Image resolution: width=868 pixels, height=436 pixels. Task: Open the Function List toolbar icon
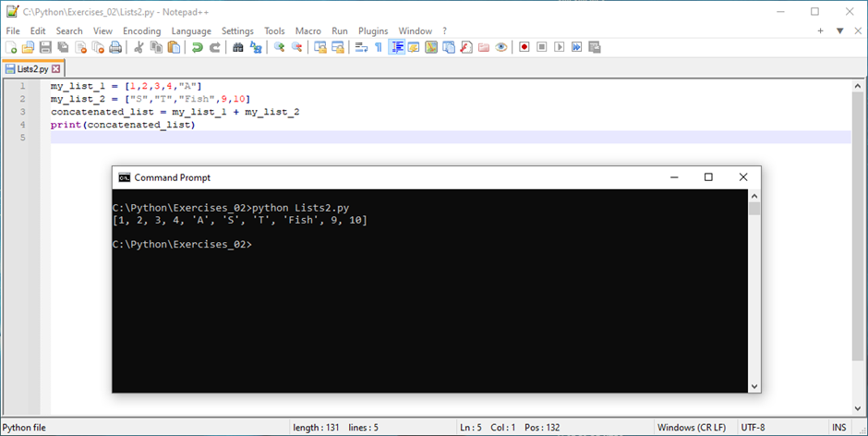coord(466,48)
